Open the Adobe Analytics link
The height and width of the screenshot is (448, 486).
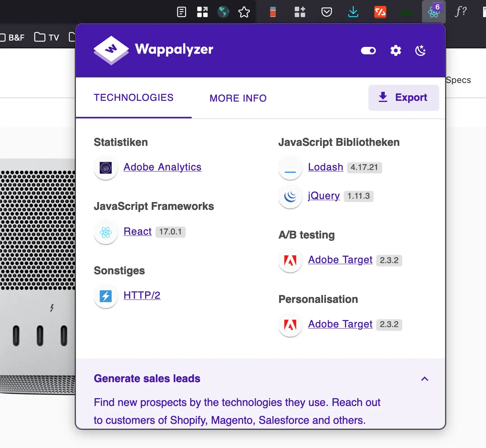pos(162,167)
